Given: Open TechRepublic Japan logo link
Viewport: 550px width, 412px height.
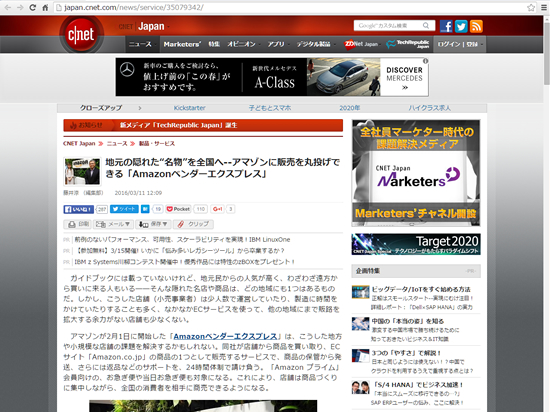Looking at the screenshot, I should coord(408,44).
